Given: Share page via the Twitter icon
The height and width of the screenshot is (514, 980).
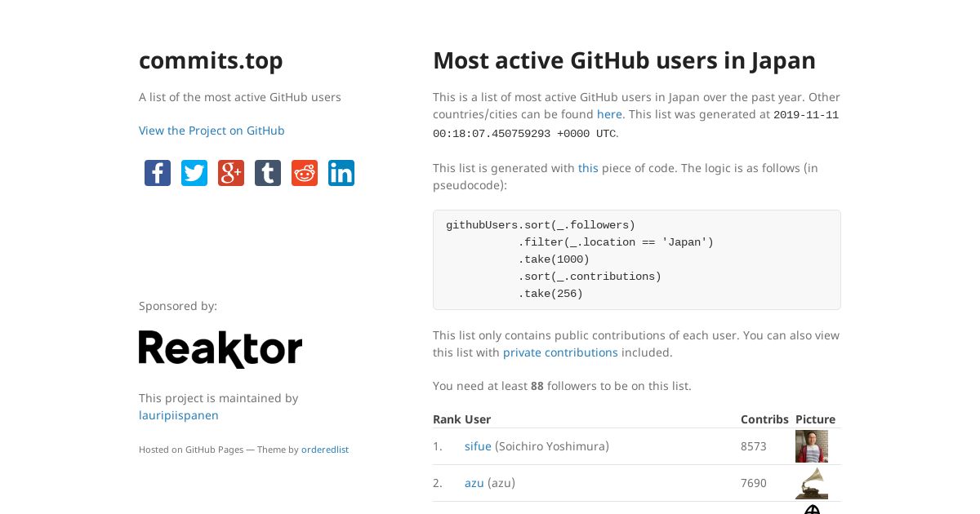Looking at the screenshot, I should click(194, 173).
